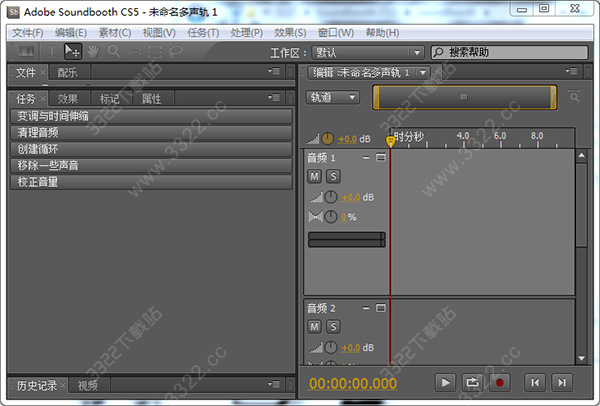Open the 处理(P) menu

[x=246, y=33]
